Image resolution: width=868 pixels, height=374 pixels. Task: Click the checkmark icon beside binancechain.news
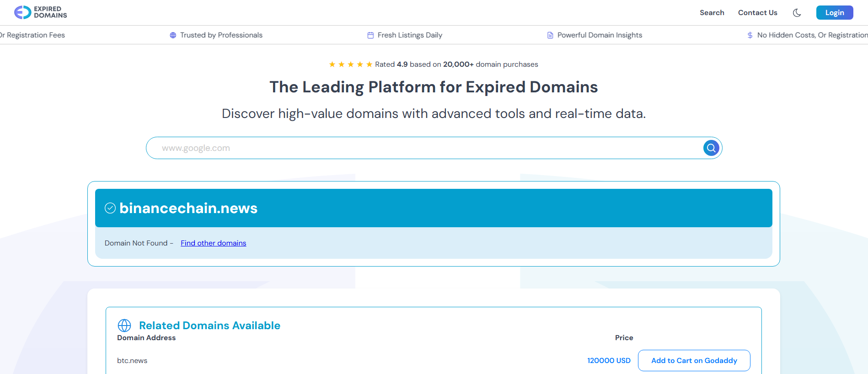(110, 208)
